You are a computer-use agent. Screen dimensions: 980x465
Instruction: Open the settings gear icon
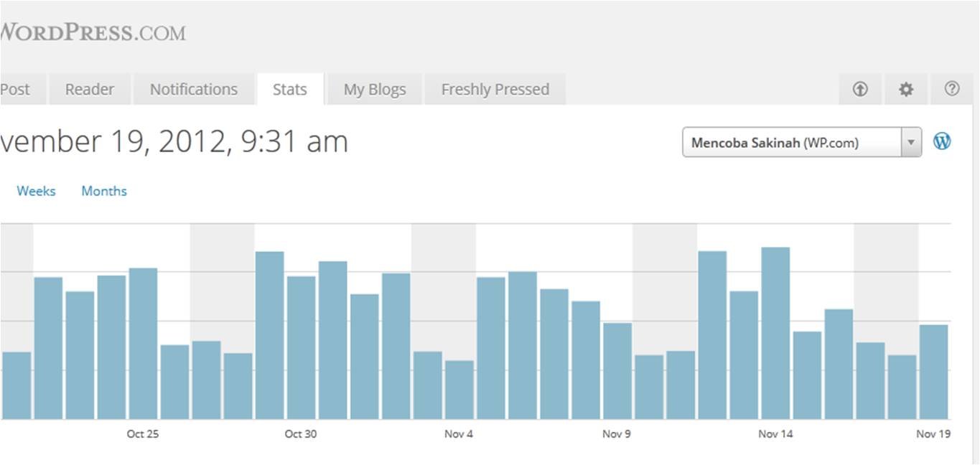(x=906, y=89)
